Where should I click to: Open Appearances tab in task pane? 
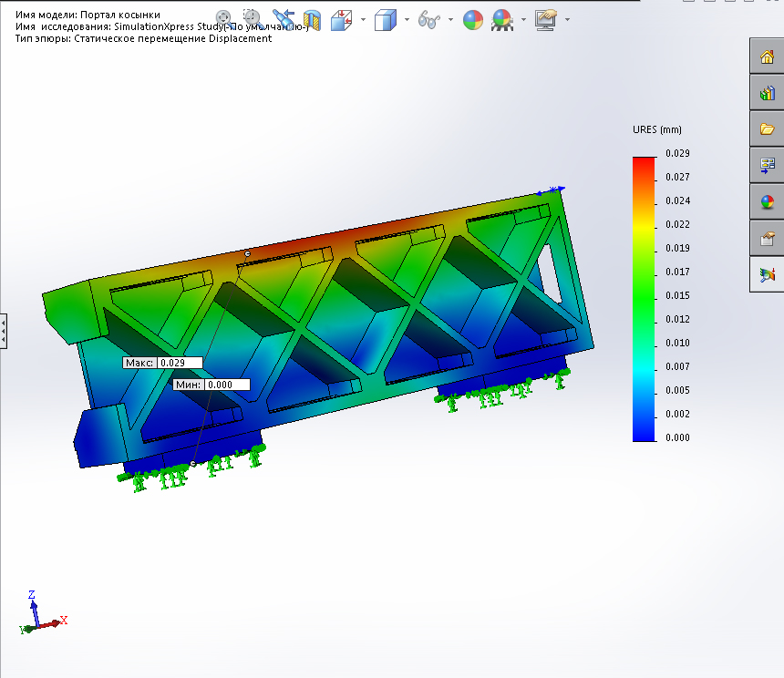[x=767, y=201]
